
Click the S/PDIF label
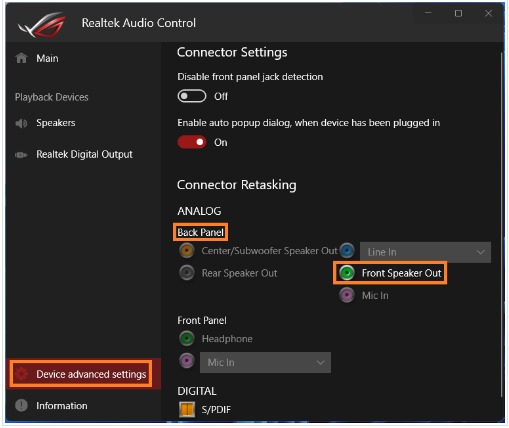click(x=216, y=410)
